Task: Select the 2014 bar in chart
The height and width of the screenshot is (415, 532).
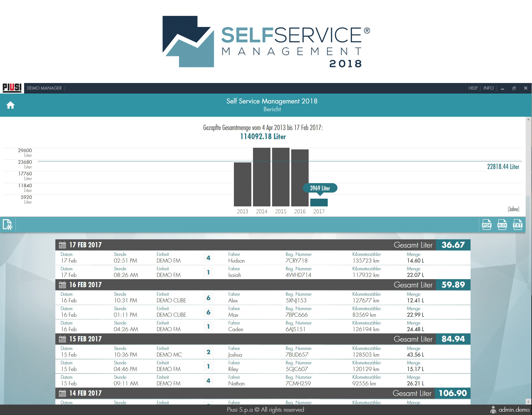Action: click(262, 177)
